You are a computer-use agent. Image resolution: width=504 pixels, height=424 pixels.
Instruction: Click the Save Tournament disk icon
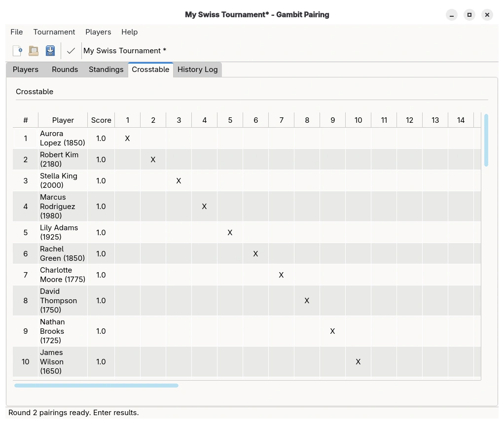coord(50,51)
